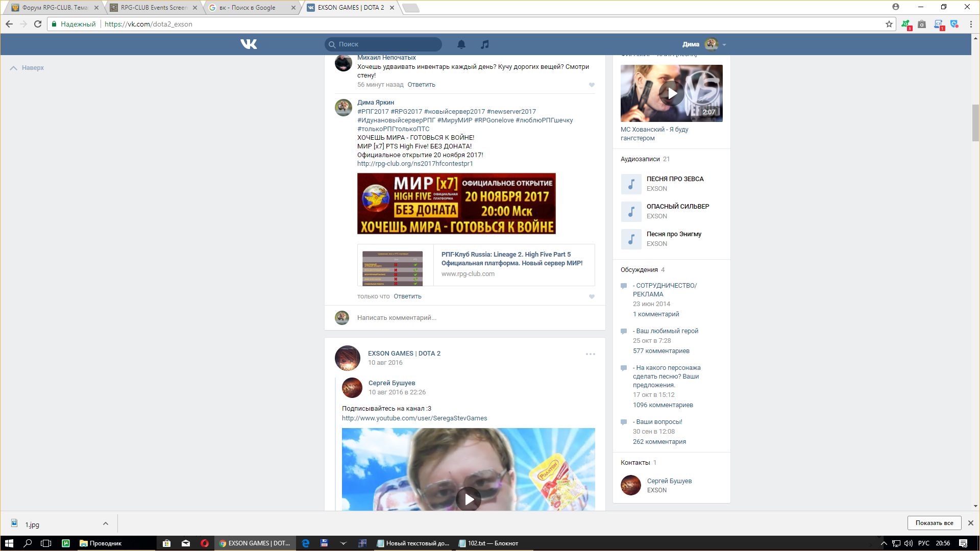This screenshot has width=980, height=551.
Task: Play the МС Хованский video thumbnail
Action: click(672, 93)
